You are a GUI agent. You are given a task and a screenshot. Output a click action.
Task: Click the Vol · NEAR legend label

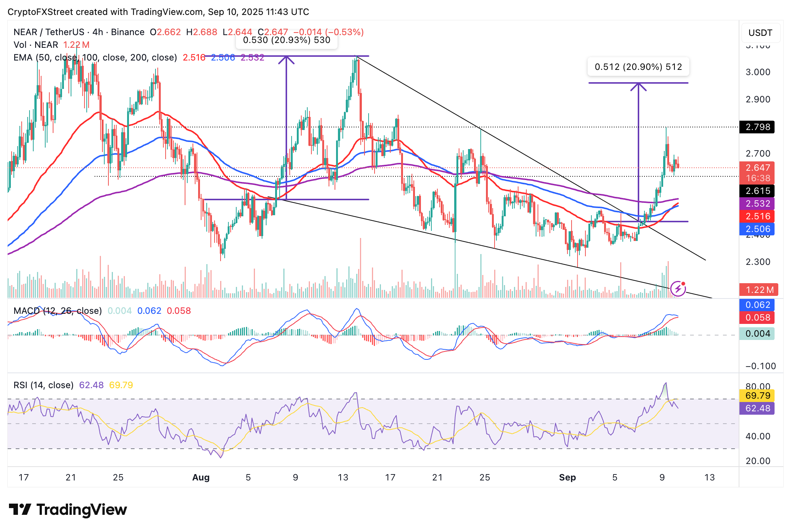click(x=36, y=45)
